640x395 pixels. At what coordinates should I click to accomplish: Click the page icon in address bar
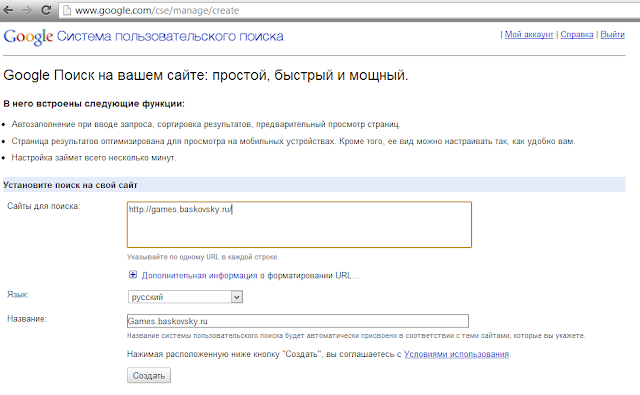tap(67, 10)
